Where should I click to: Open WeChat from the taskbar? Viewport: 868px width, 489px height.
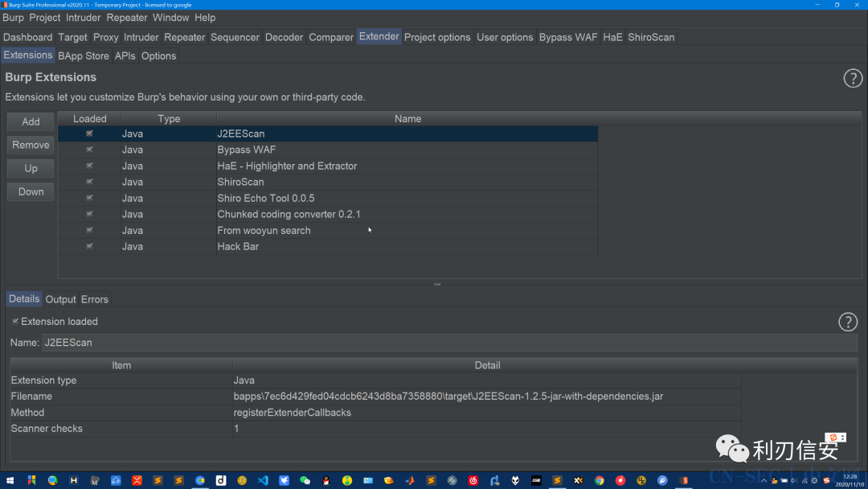tap(305, 480)
